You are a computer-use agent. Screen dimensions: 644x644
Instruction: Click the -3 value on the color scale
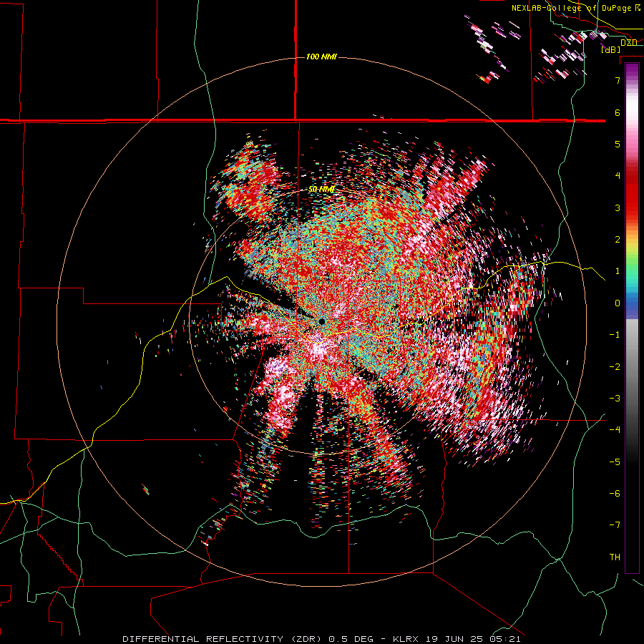coord(615,399)
